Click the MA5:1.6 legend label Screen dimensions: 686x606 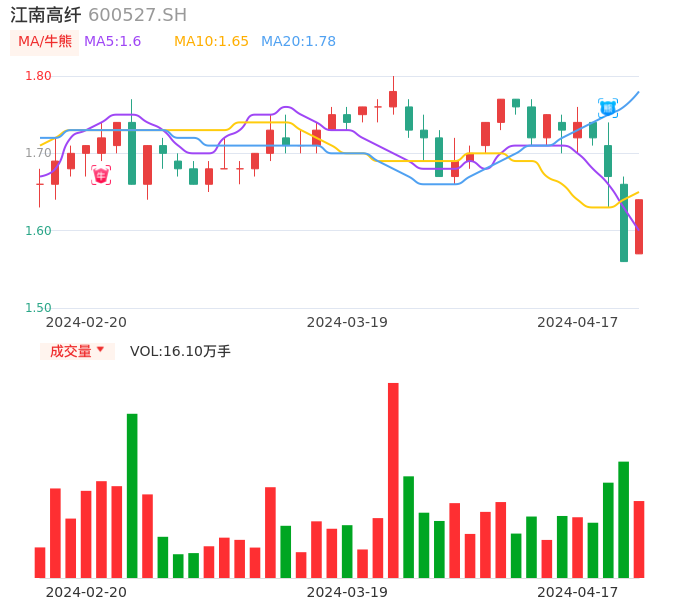pos(112,42)
